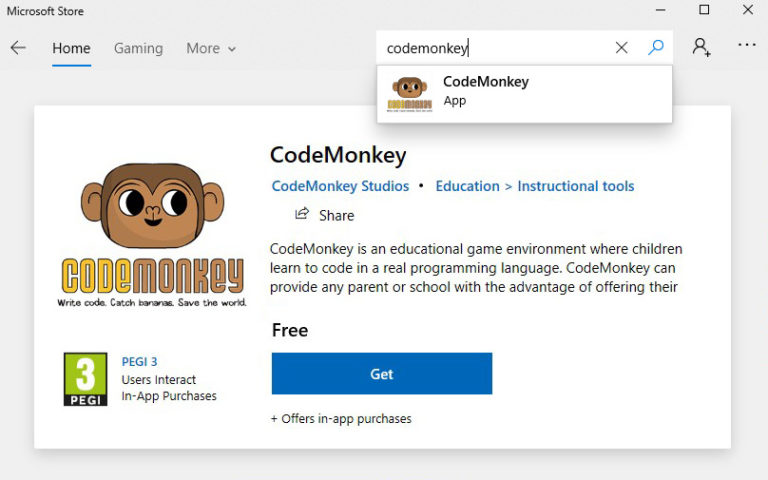Click the CodeMonkey suggestion icon
The image size is (768, 480).
409,93
